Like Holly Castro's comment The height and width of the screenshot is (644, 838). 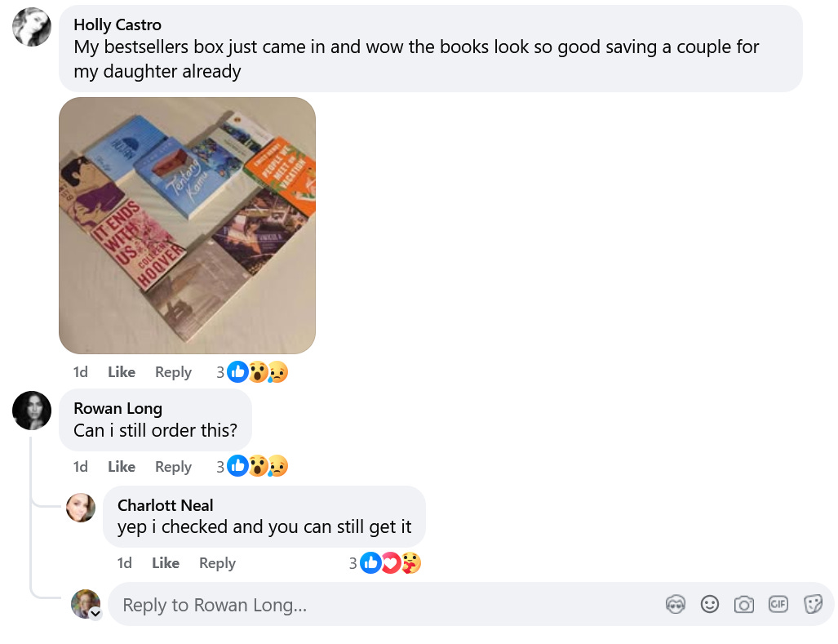point(122,372)
